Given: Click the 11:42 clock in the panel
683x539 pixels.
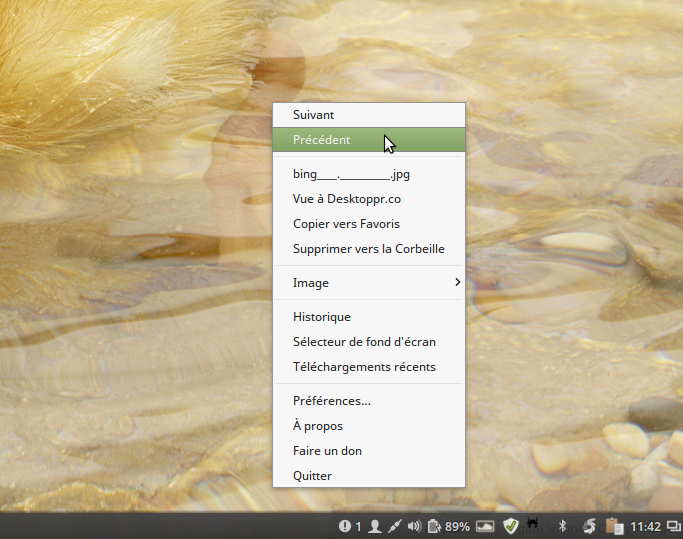Looking at the screenshot, I should (646, 526).
